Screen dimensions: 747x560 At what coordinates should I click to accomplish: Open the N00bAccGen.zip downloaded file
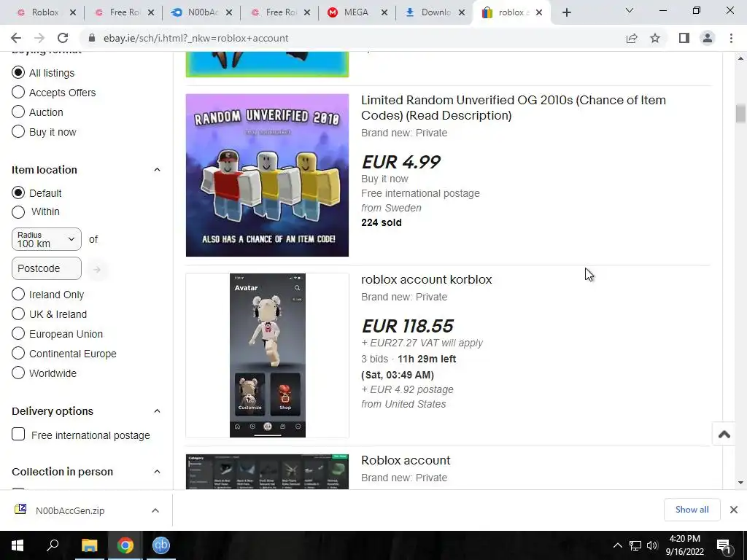(69, 510)
